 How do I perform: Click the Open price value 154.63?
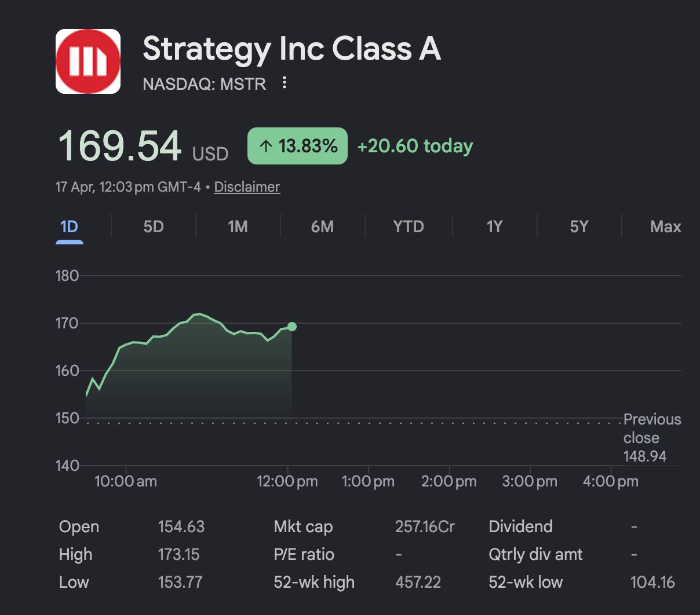(x=181, y=526)
